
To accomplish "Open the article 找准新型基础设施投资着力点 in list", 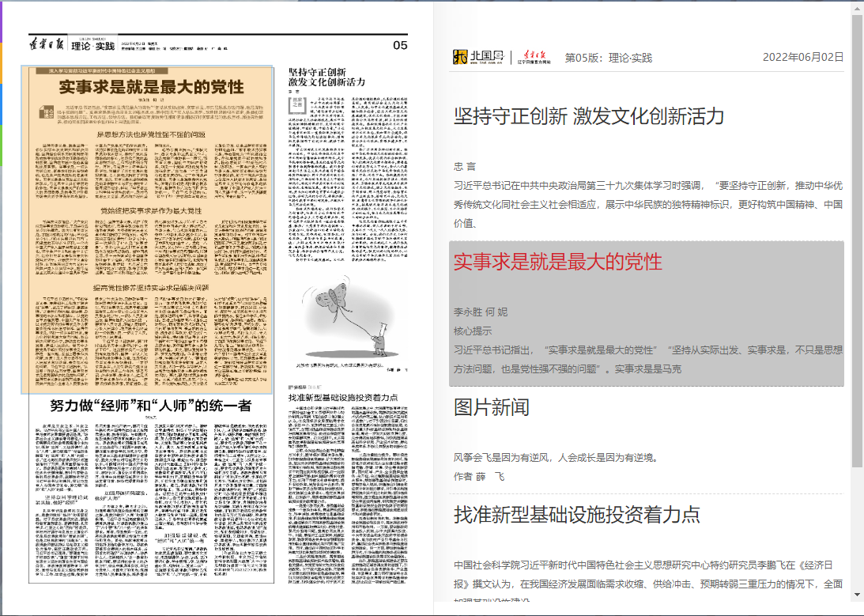I will click(x=577, y=515).
